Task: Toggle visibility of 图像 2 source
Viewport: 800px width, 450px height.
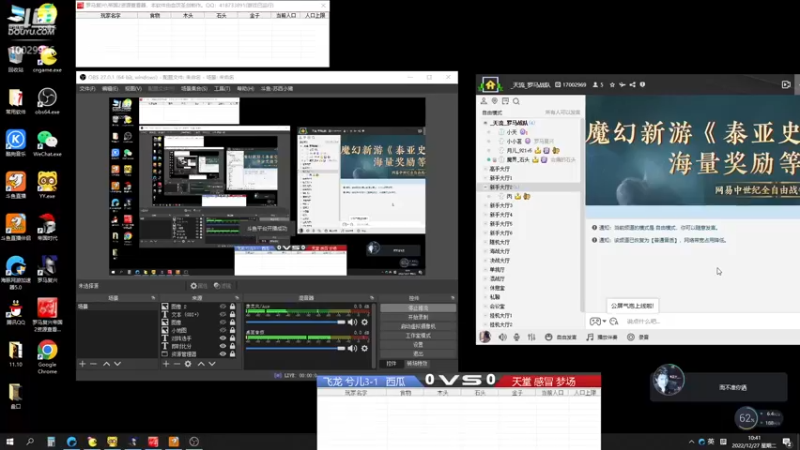Action: pyautogui.click(x=222, y=307)
